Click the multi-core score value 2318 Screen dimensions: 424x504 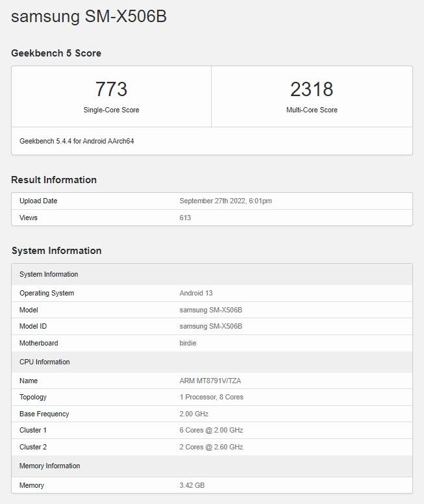click(312, 89)
